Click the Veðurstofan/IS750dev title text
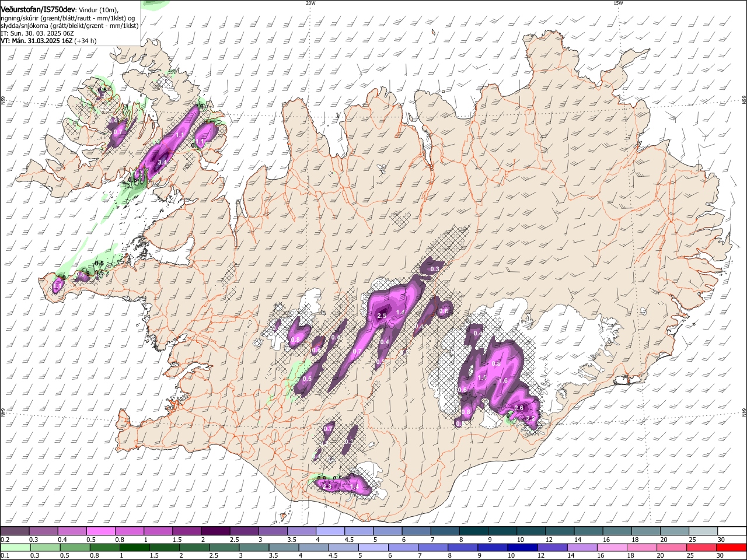 click(x=37, y=9)
